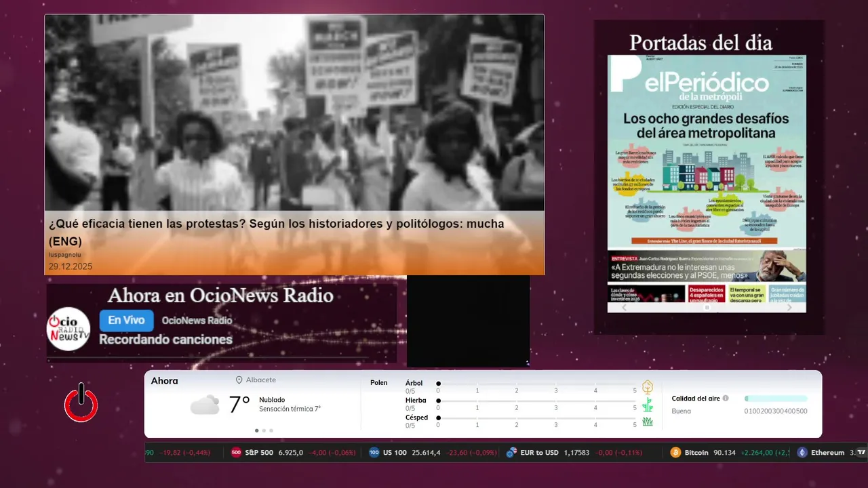Open the US 100 ticker quote
Viewport: 868px width, 488px height.
click(433, 453)
